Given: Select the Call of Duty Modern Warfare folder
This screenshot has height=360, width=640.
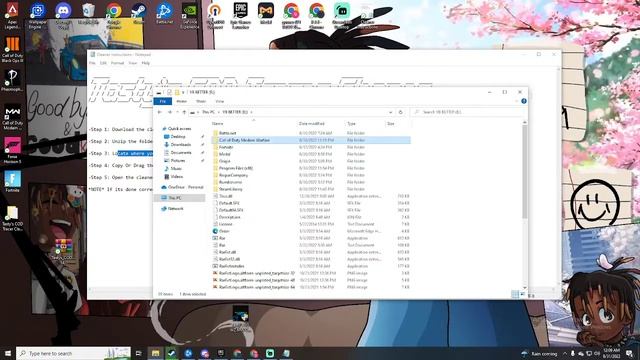Looking at the screenshot, I should coord(311,140).
